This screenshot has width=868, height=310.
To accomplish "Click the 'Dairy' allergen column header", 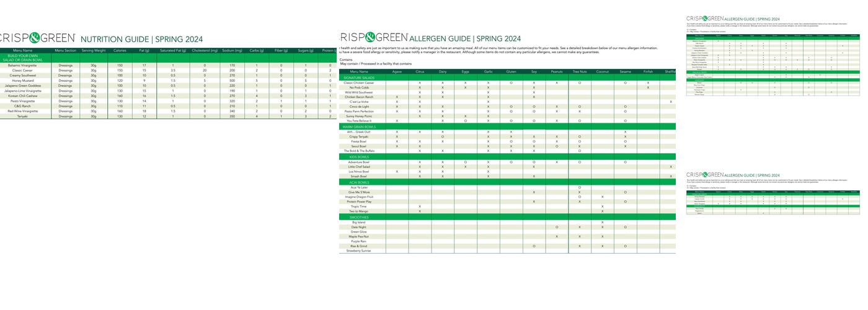I will click(443, 72).
